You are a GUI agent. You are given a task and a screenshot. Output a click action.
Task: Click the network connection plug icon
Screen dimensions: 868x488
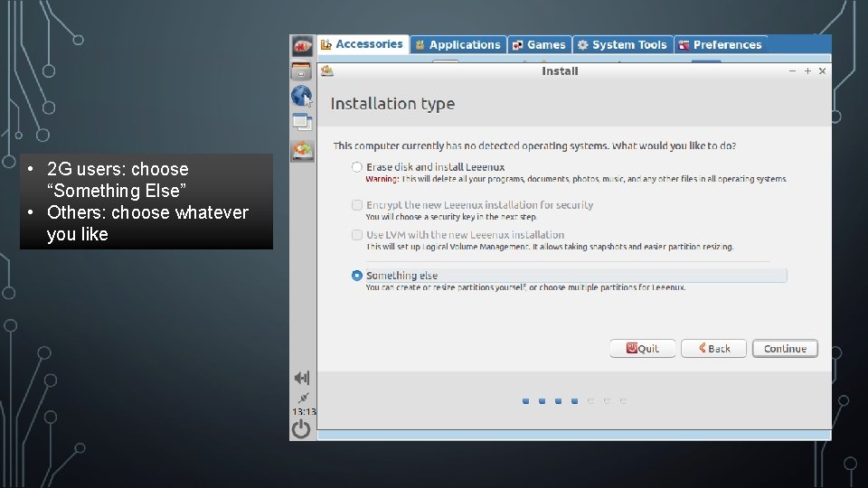(x=303, y=398)
